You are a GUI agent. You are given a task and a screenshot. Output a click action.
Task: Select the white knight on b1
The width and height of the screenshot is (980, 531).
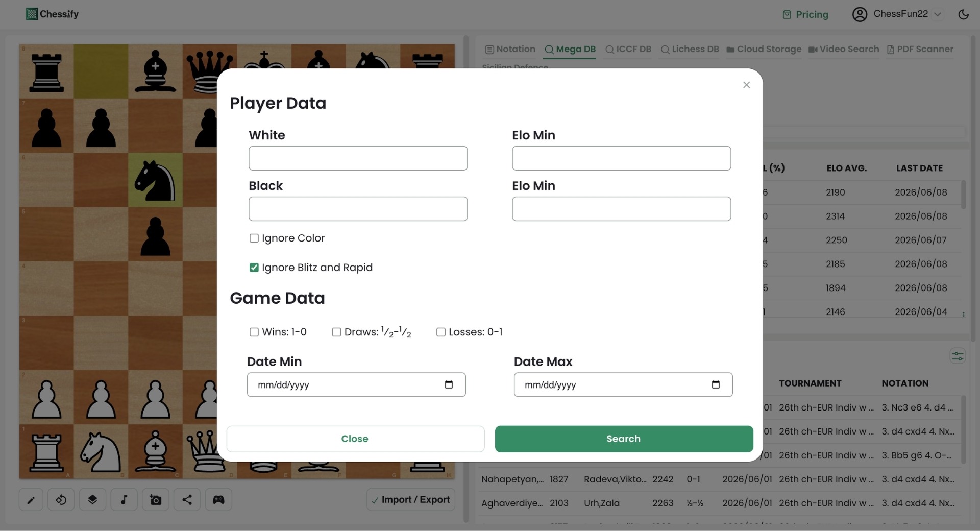click(x=101, y=451)
